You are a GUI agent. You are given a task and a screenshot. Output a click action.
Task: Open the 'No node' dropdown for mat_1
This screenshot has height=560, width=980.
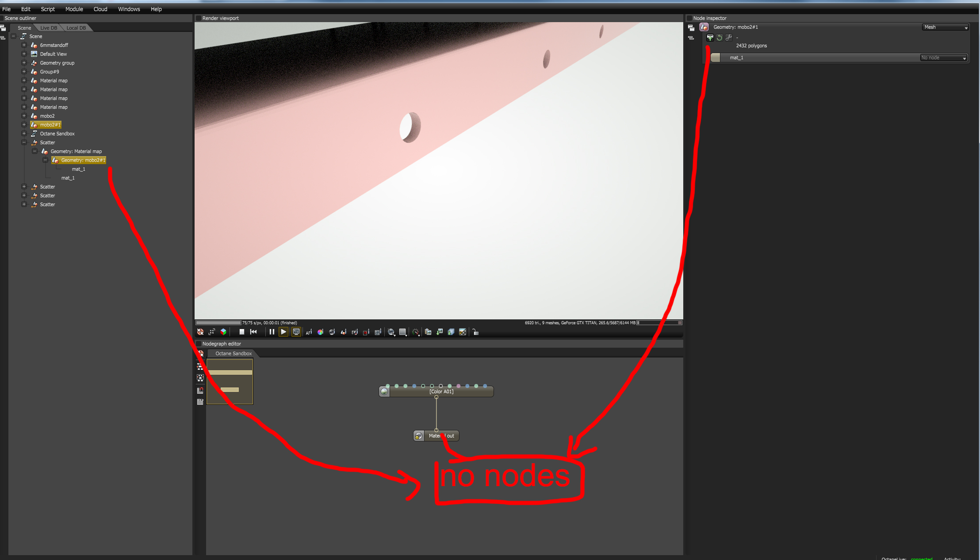coord(944,58)
